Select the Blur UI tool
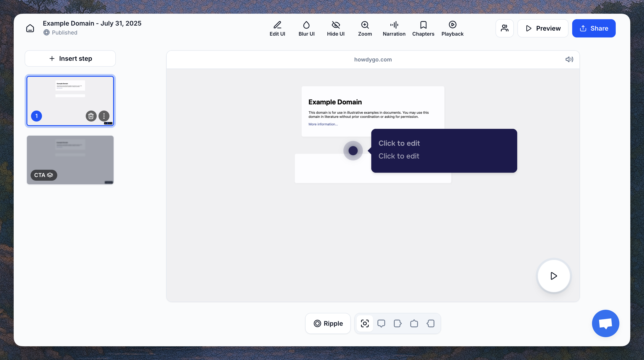This screenshot has height=360, width=644. (x=306, y=28)
